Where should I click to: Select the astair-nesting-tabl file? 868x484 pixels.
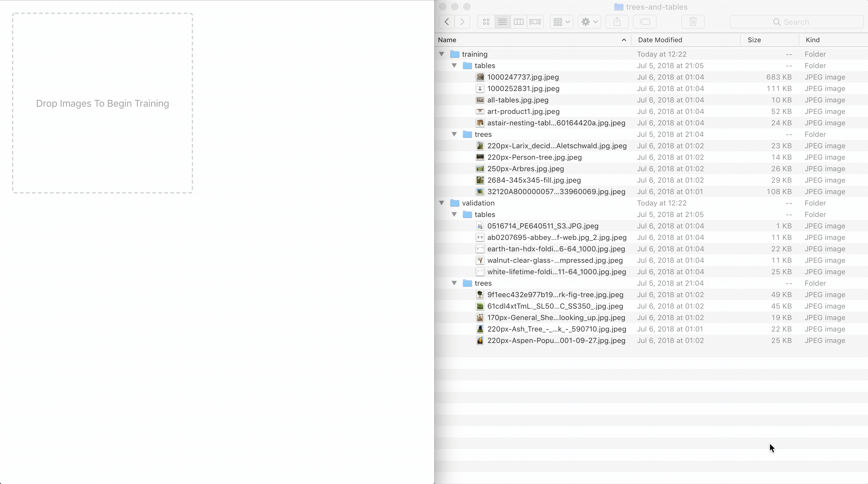pyautogui.click(x=556, y=123)
